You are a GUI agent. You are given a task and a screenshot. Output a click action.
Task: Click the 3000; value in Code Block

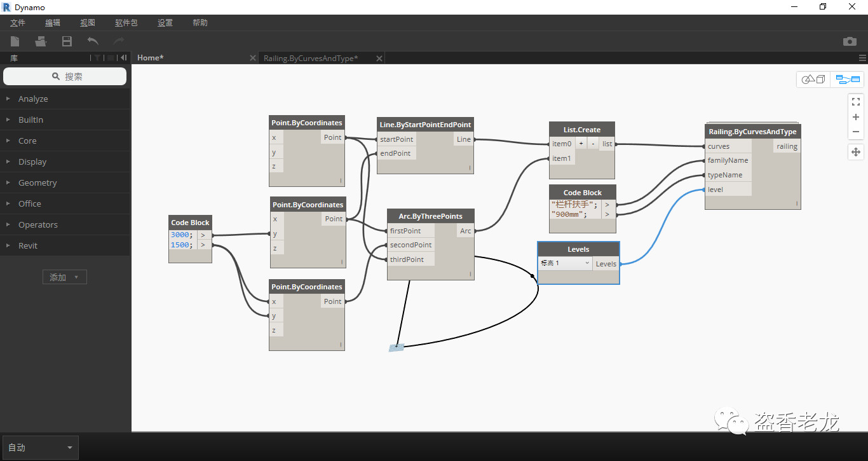(x=182, y=235)
